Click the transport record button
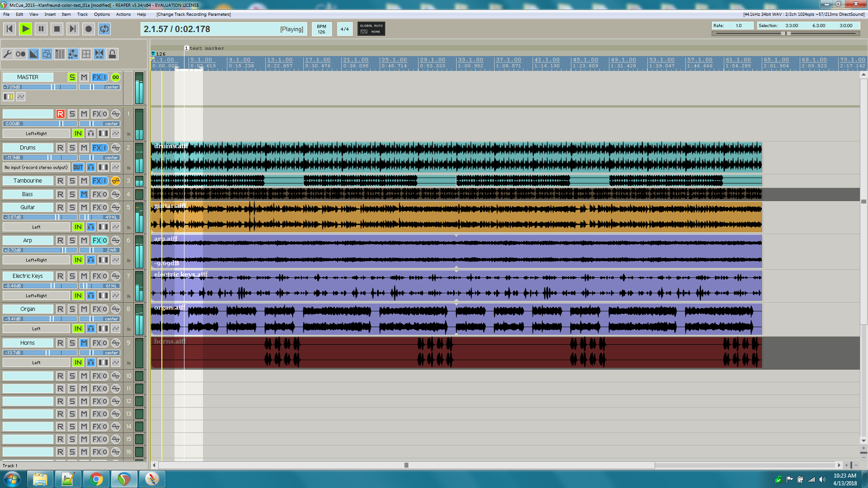 coord(89,29)
